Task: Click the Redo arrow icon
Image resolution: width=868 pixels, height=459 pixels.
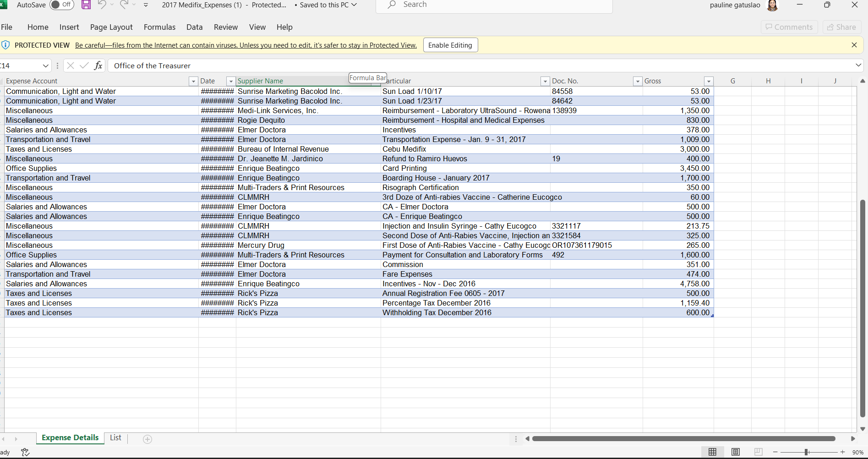Action: tap(124, 5)
